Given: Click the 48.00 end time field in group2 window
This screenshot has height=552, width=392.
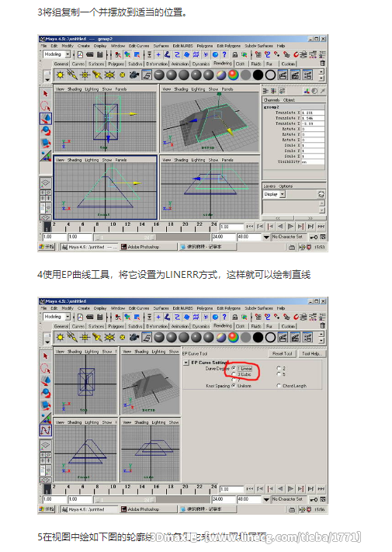Looking at the screenshot, I should point(249,237).
